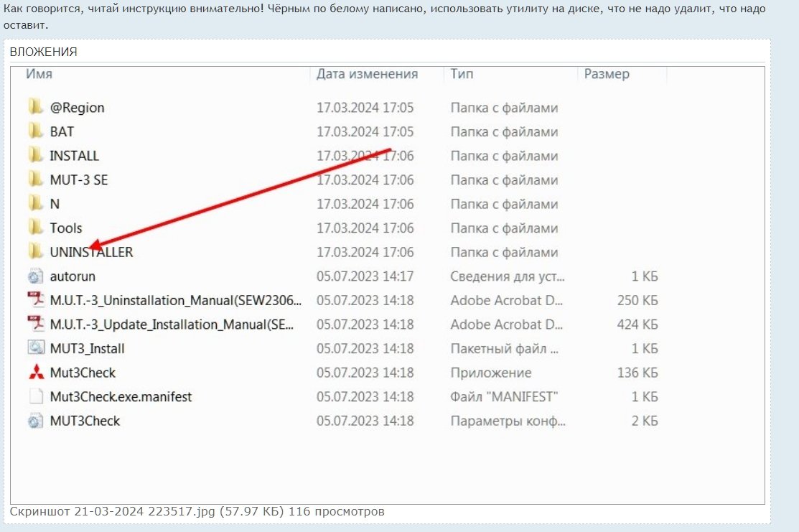
Task: Click the 424 КБ size value
Action: (x=637, y=324)
